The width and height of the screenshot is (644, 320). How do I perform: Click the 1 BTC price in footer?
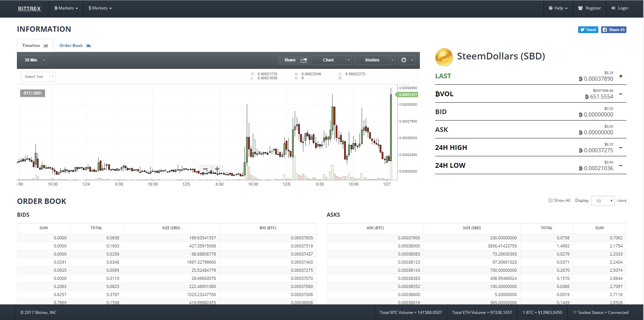point(542,313)
